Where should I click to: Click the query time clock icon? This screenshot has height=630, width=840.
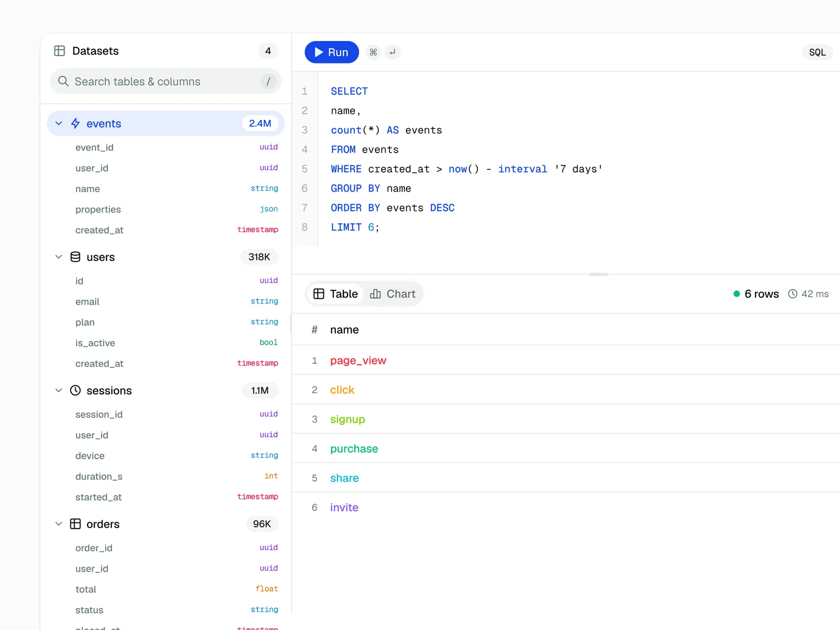tap(793, 294)
